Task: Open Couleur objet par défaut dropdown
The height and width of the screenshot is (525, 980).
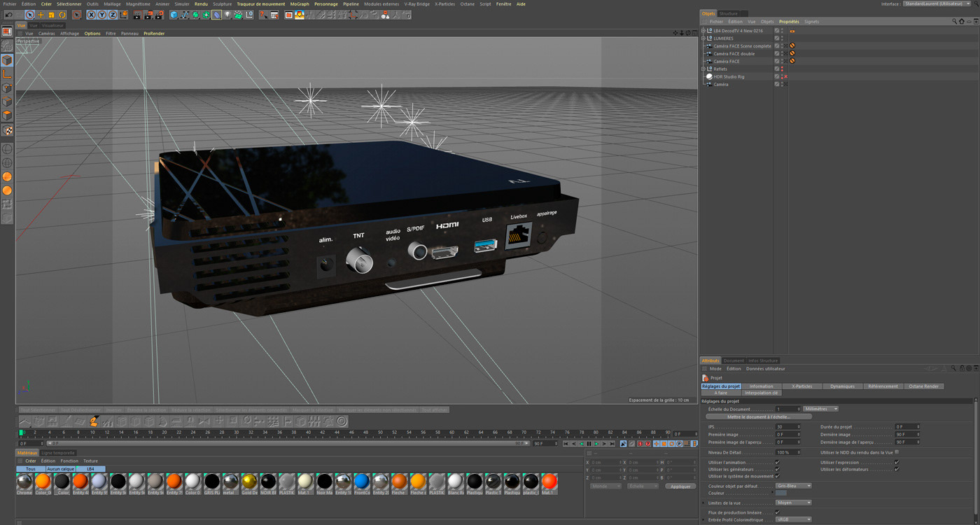Action: click(794, 486)
